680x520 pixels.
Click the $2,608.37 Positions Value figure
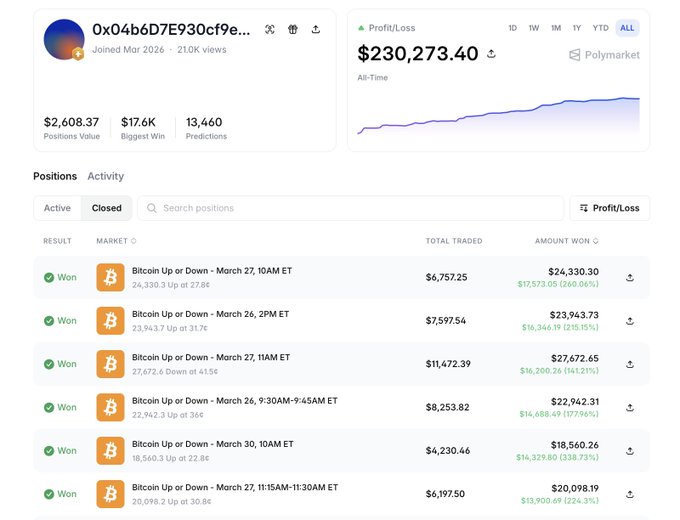tap(71, 122)
